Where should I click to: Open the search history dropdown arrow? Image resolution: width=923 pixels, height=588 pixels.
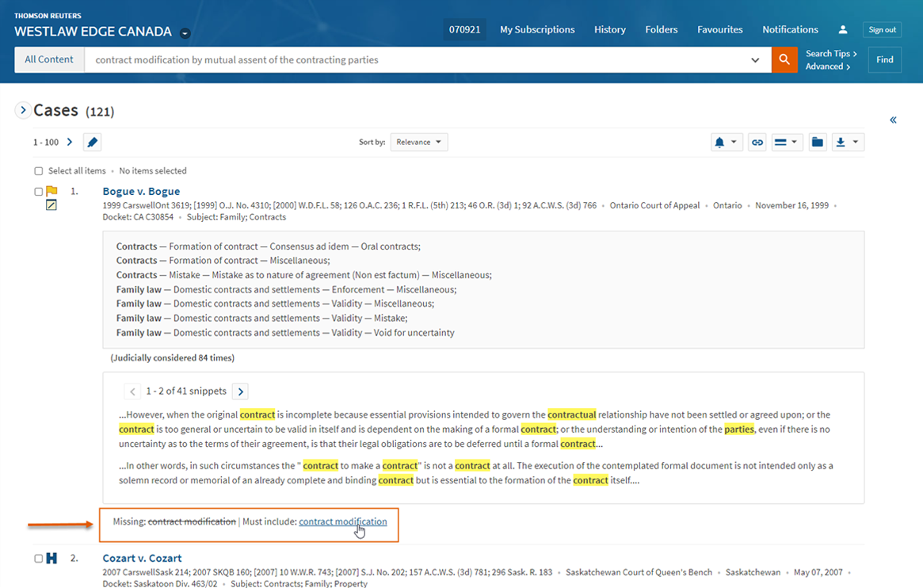click(x=755, y=60)
